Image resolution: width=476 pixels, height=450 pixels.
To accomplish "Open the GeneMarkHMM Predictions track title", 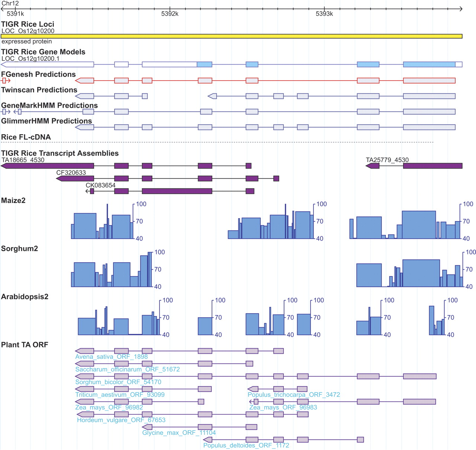I will tap(49, 106).
